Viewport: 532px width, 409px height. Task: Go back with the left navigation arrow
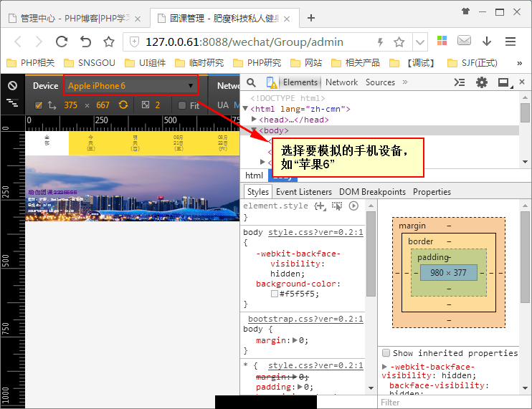coord(18,42)
